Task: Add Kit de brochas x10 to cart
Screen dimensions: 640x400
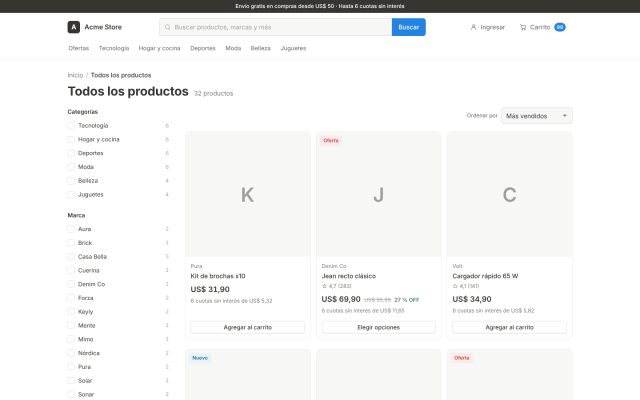Action: pos(248,327)
